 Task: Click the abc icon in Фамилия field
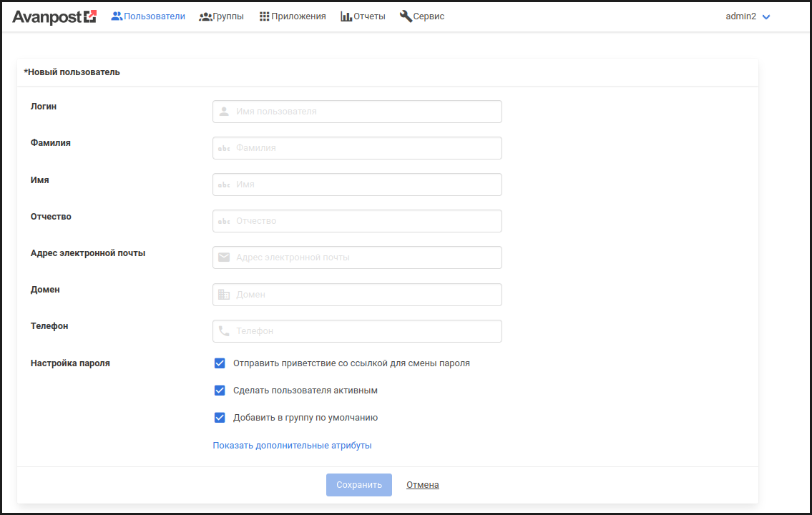(224, 148)
